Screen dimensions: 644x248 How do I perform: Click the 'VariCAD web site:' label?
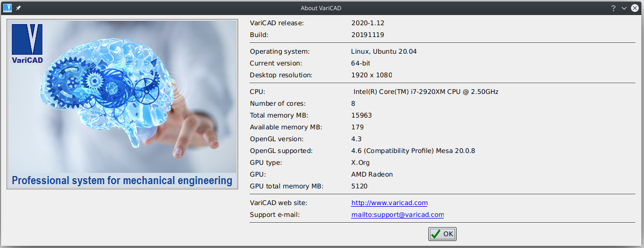point(279,203)
